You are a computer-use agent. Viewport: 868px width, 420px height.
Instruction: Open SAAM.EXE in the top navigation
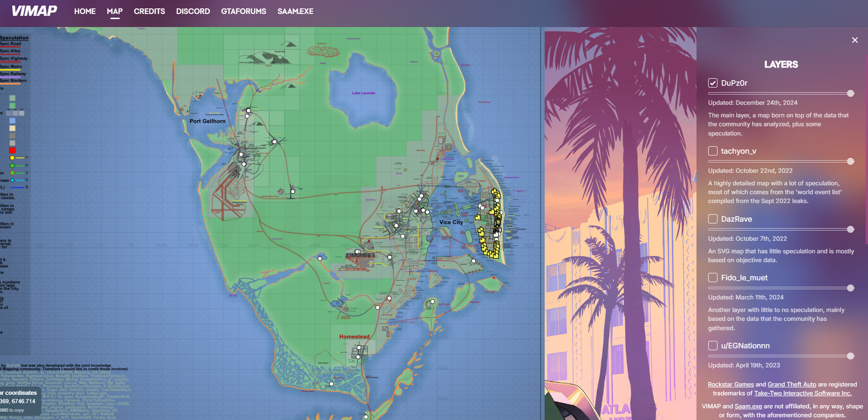[x=295, y=11]
